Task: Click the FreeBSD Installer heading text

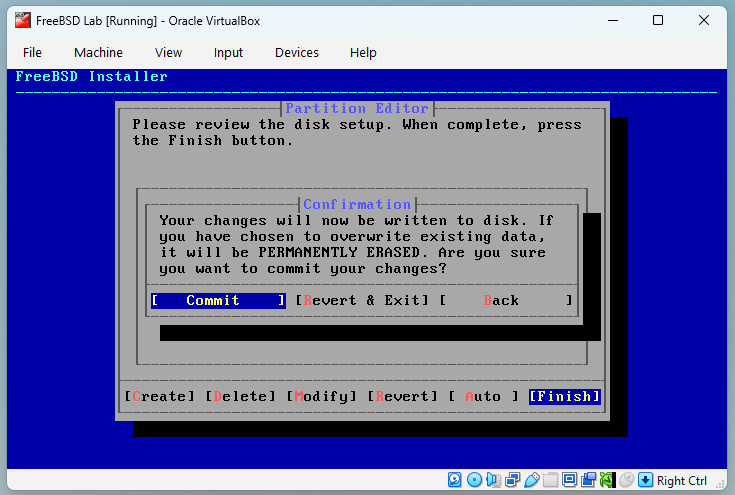Action: [91, 76]
